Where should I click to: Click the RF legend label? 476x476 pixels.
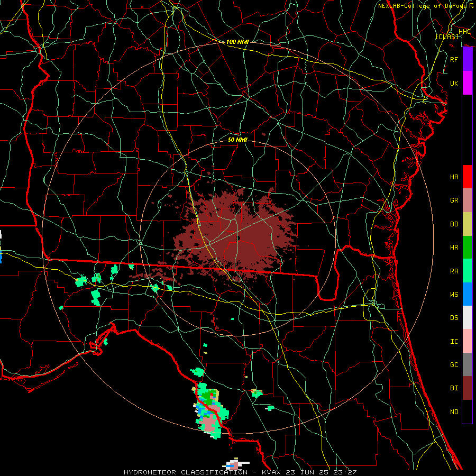(454, 59)
